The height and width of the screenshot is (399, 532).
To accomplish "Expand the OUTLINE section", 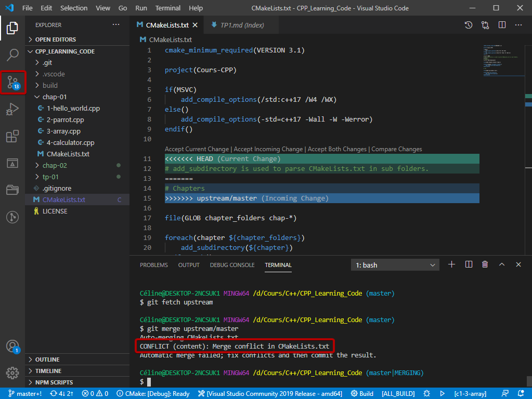I will (77, 360).
